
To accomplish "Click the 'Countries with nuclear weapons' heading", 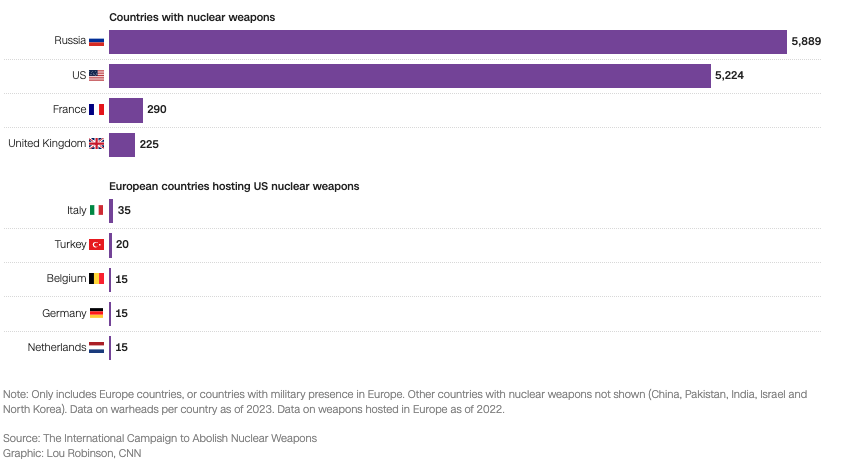I will (x=192, y=18).
